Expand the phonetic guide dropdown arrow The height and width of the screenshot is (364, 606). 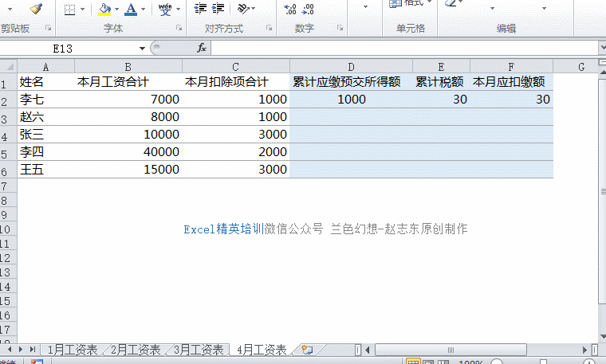tap(178, 10)
